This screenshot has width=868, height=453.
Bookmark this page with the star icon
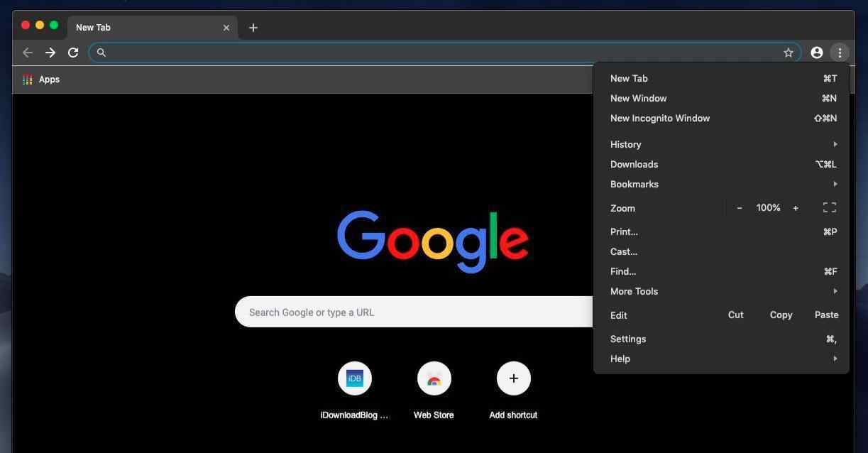(x=789, y=53)
